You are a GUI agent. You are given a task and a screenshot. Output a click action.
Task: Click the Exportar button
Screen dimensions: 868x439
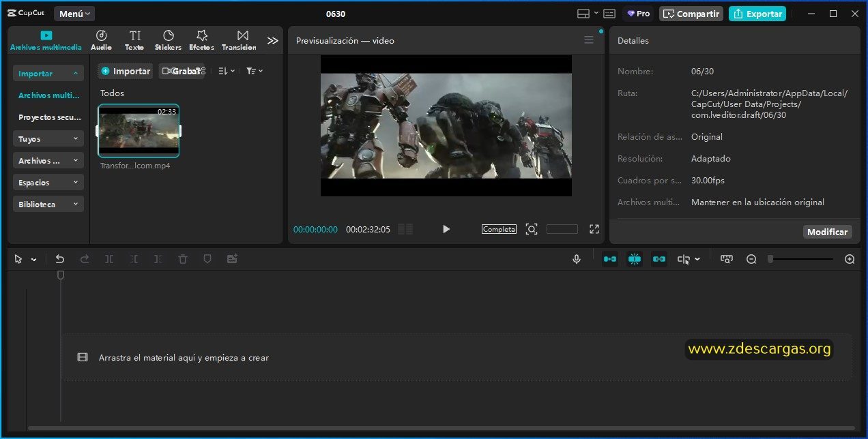point(757,14)
